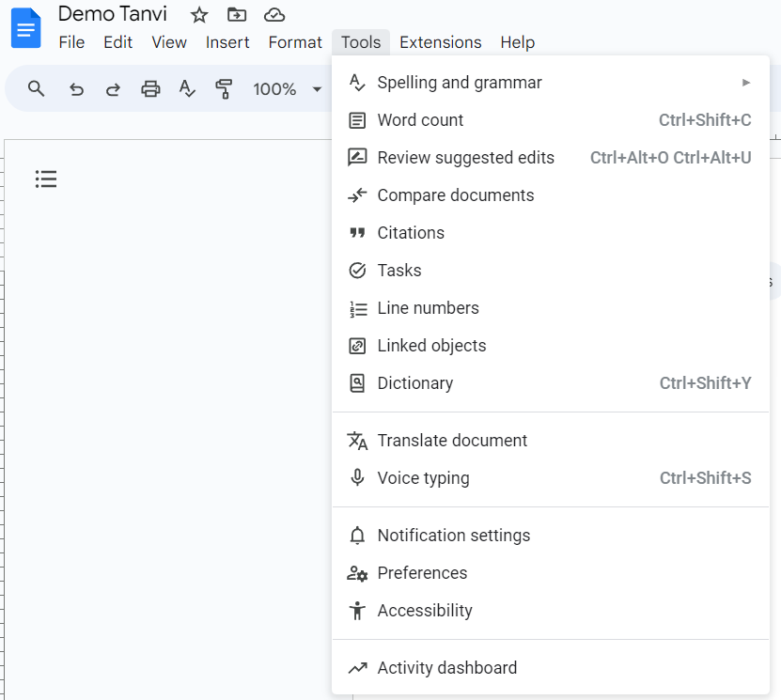Redo the last action
This screenshot has width=781, height=700.
click(x=113, y=89)
